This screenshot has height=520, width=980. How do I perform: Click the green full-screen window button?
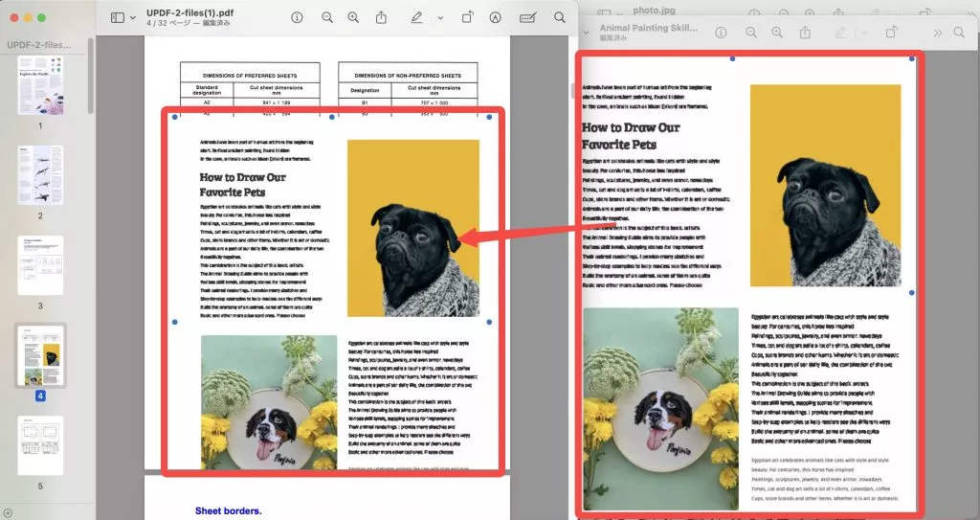coord(41,17)
